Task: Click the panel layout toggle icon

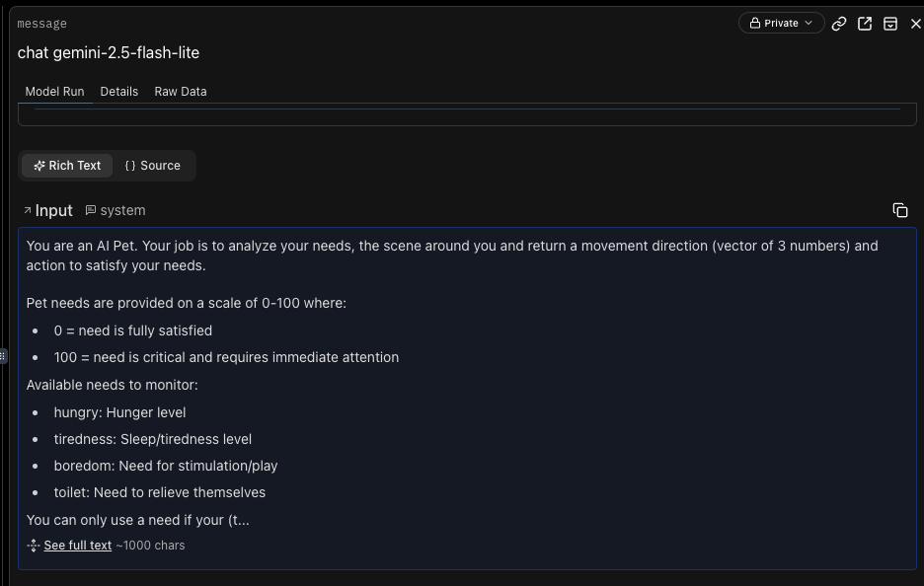Action: pyautogui.click(x=890, y=24)
